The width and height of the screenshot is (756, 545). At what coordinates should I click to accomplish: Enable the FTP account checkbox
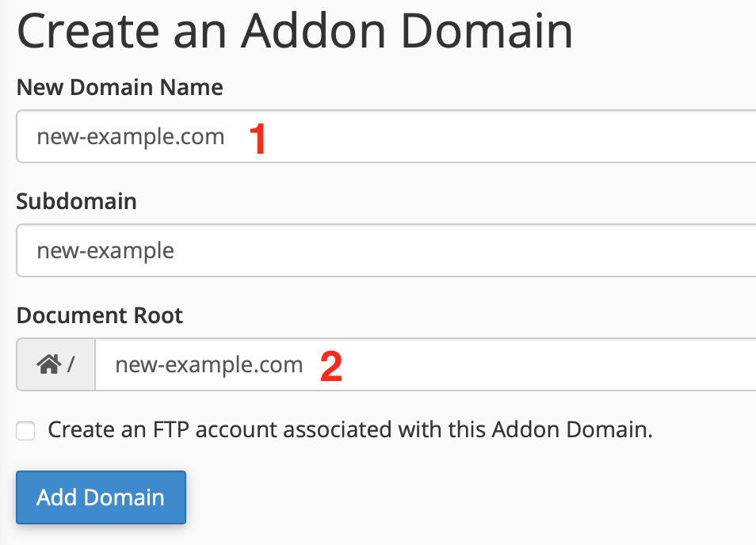pos(26,432)
